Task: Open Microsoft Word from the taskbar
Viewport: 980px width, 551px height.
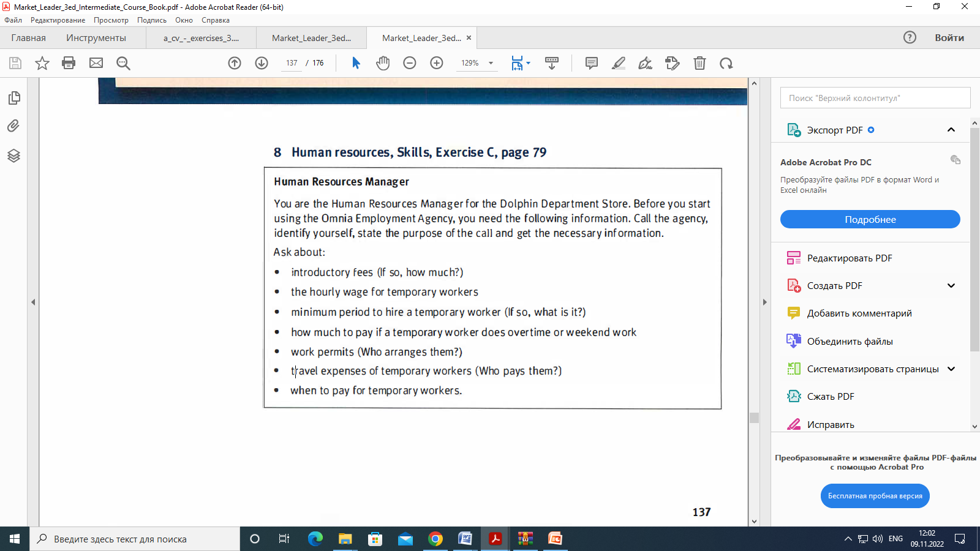Action: [466, 539]
